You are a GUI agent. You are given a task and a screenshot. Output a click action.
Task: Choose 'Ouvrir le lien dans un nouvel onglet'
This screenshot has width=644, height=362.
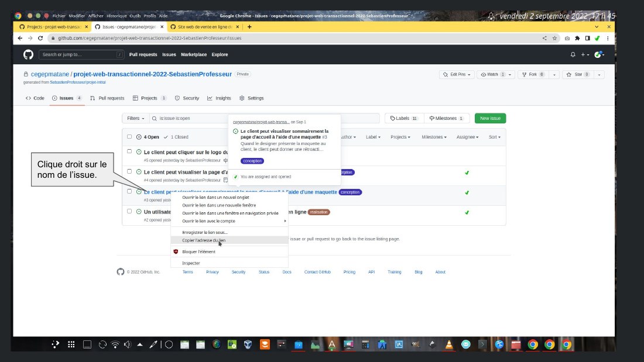[229, 198]
